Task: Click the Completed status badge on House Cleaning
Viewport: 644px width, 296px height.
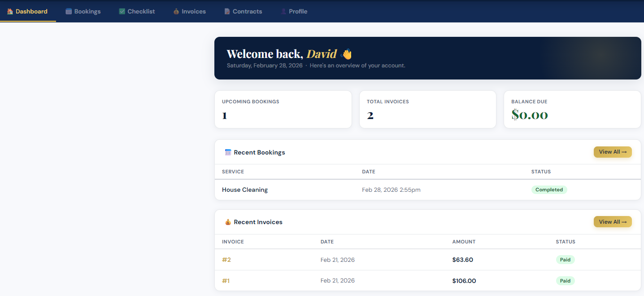Action: [x=549, y=190]
